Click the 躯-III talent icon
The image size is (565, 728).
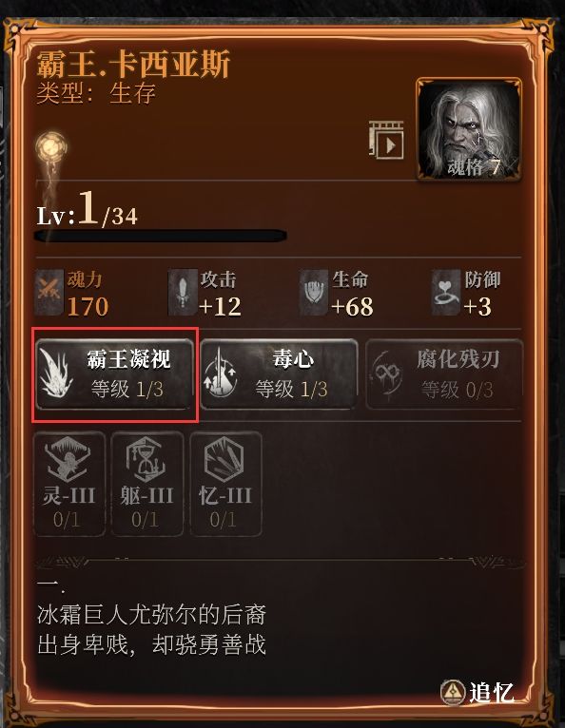pos(147,484)
